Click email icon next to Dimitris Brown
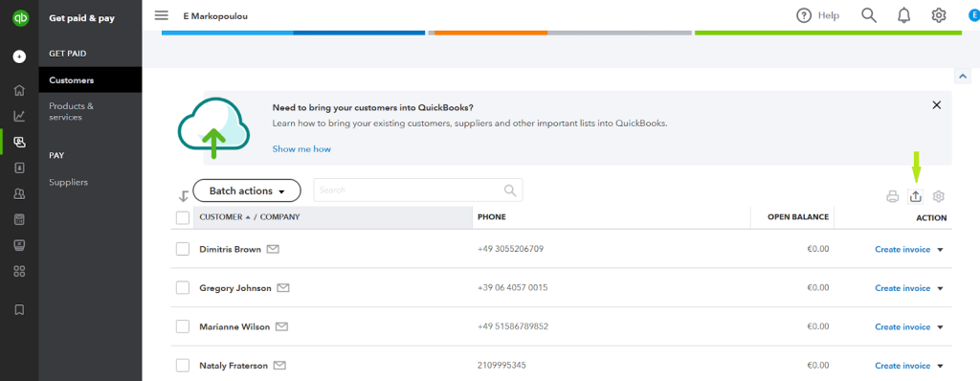 273,249
